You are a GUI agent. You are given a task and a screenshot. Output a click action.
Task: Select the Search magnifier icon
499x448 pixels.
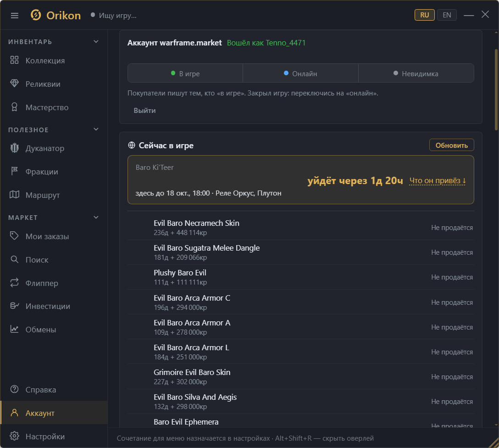tap(14, 259)
